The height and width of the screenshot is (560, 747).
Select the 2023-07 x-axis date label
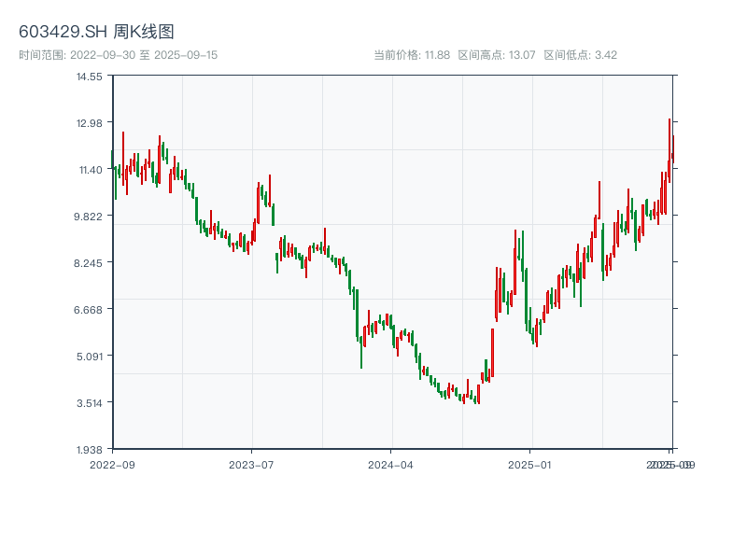251,464
